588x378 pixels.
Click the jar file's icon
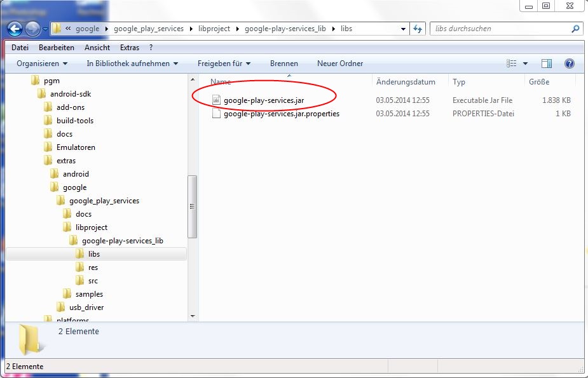(x=216, y=100)
